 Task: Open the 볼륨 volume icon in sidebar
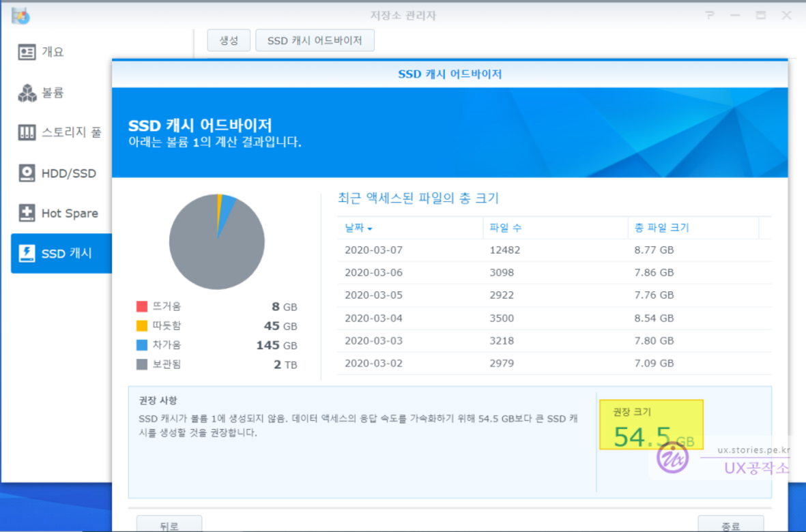[27, 93]
